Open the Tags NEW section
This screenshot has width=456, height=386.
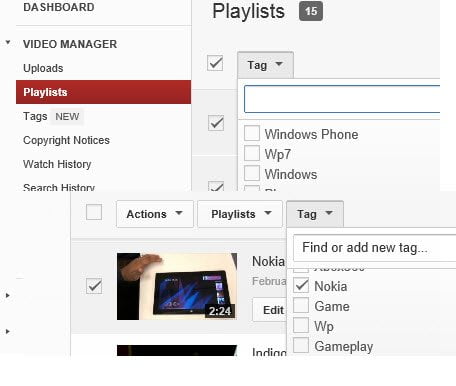point(53,116)
